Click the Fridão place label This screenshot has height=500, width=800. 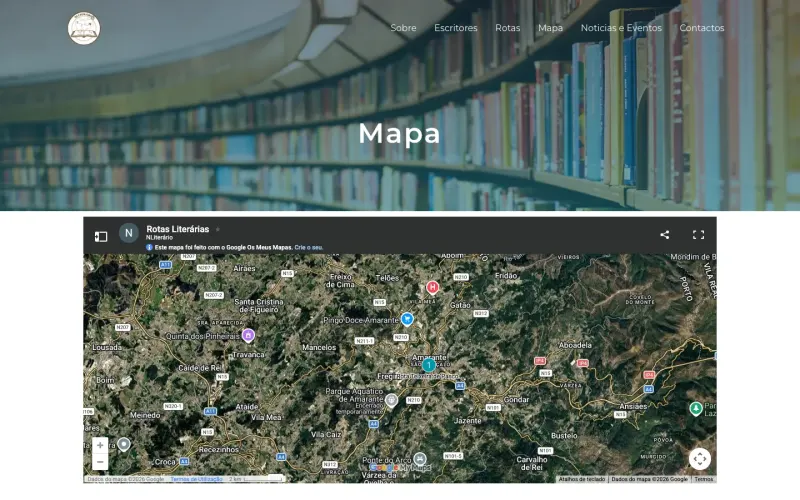506,276
